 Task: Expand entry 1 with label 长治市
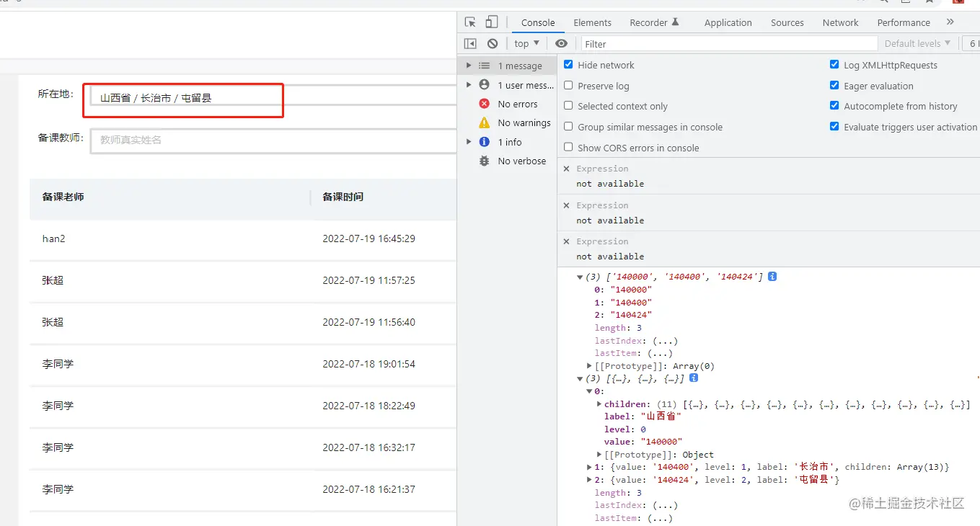(x=590, y=467)
